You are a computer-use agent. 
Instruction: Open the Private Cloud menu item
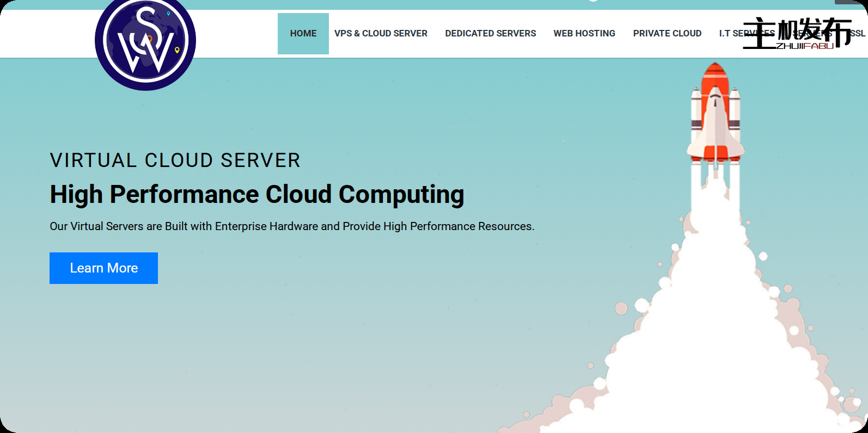667,34
